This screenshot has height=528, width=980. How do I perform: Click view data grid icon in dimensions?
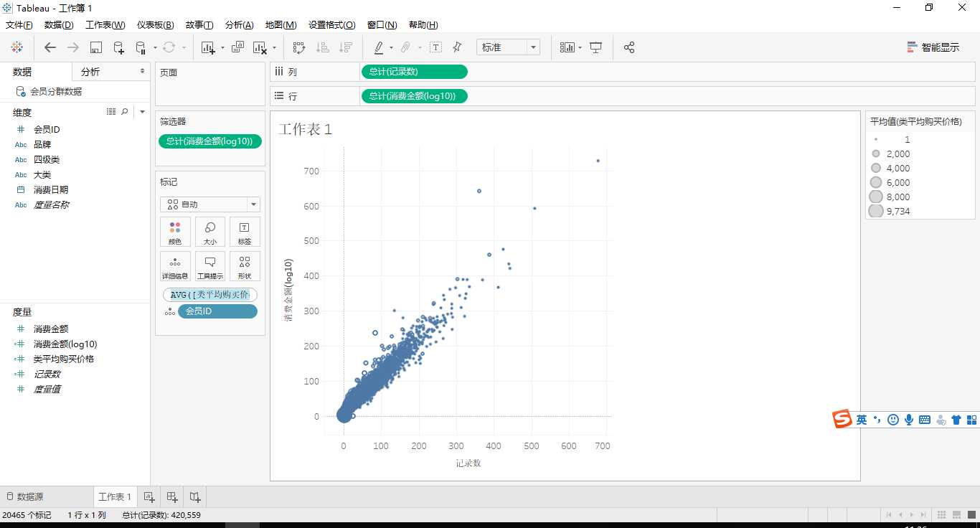coord(111,112)
